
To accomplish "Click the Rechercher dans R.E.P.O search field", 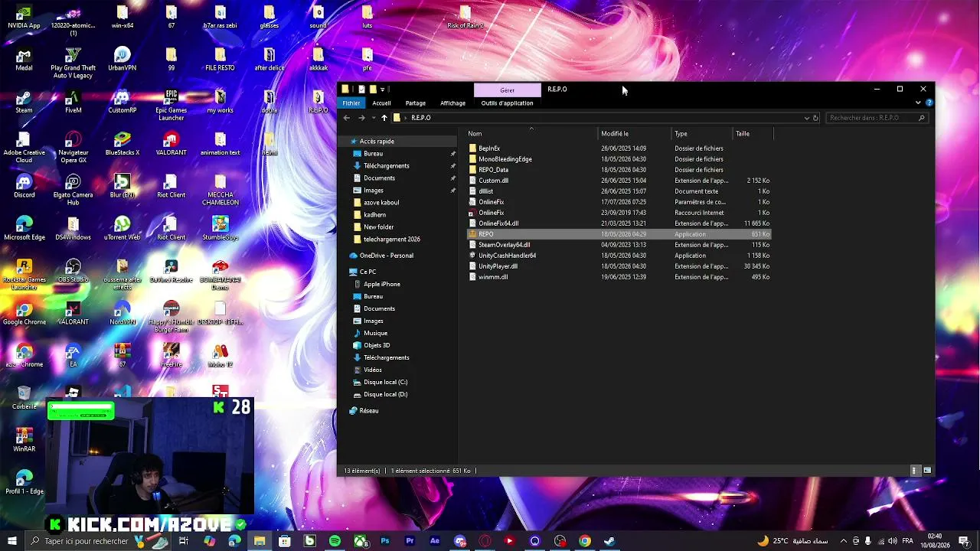I will (877, 118).
